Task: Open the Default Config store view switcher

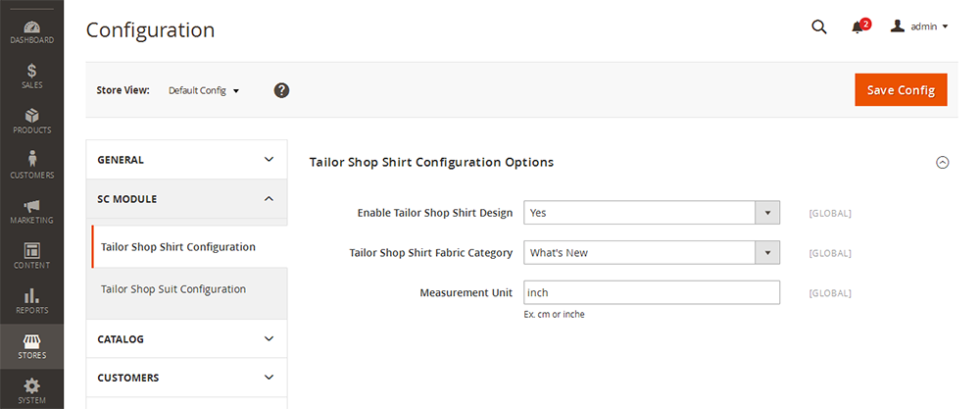Action: (204, 90)
